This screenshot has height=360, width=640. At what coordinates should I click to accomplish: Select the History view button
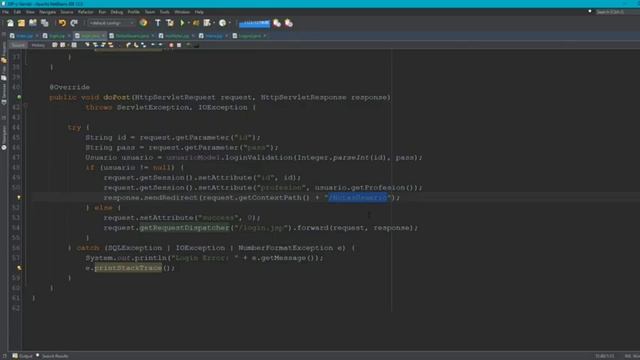38,45
